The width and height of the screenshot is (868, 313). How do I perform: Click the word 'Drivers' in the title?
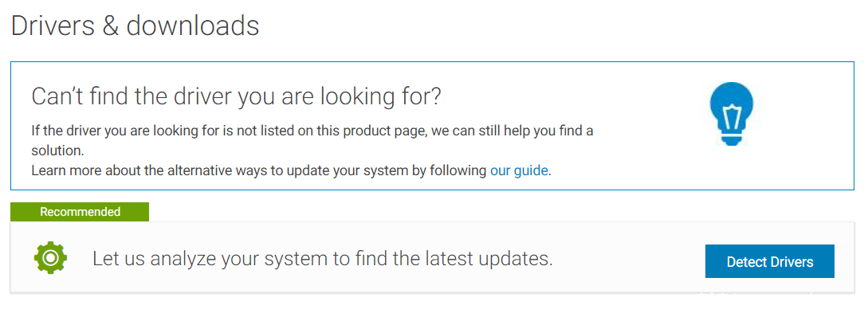[52, 26]
